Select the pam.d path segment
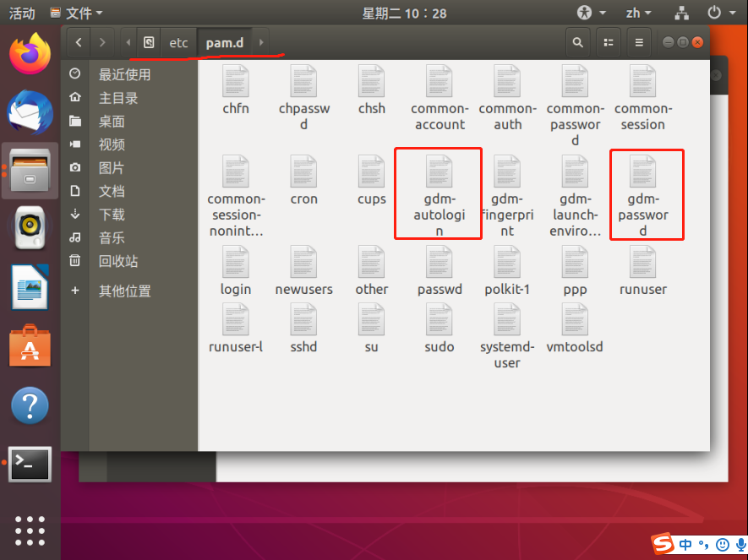748x560 pixels. click(x=225, y=42)
